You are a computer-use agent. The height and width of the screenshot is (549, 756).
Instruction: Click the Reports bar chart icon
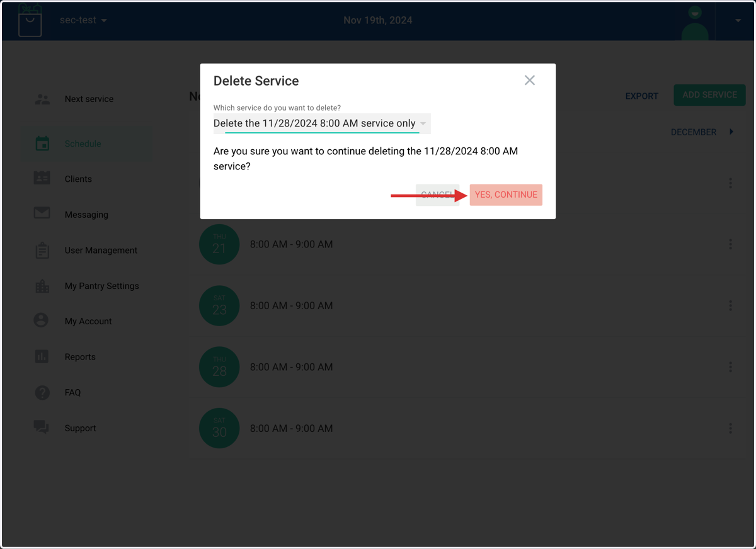[x=42, y=356]
